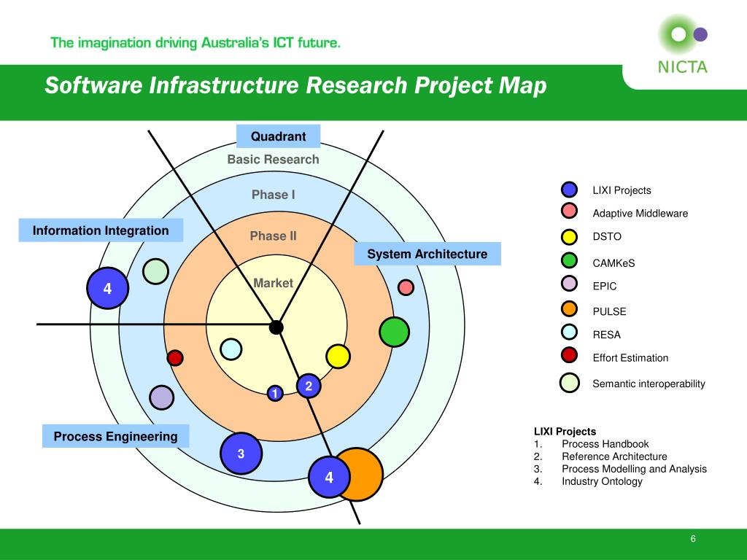Click the yellow circle in the Market ring
The width and height of the screenshot is (747, 560).
point(338,356)
